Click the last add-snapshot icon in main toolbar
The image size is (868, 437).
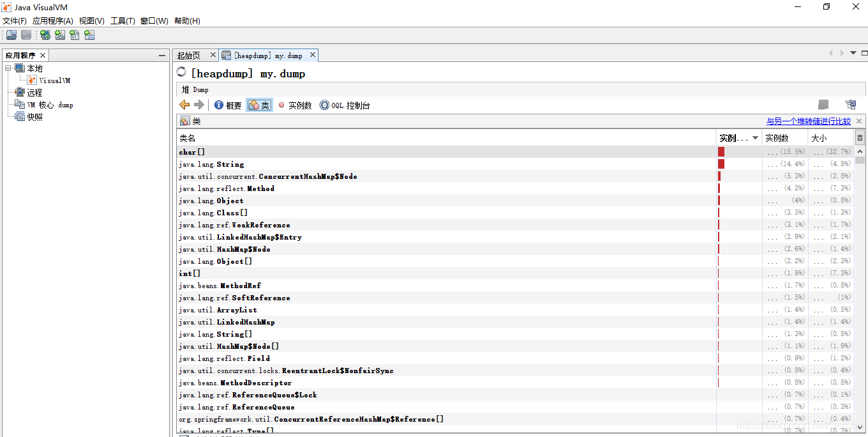[x=89, y=35]
